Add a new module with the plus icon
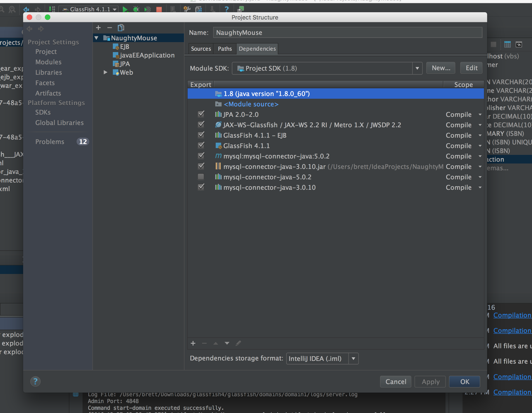 98,28
